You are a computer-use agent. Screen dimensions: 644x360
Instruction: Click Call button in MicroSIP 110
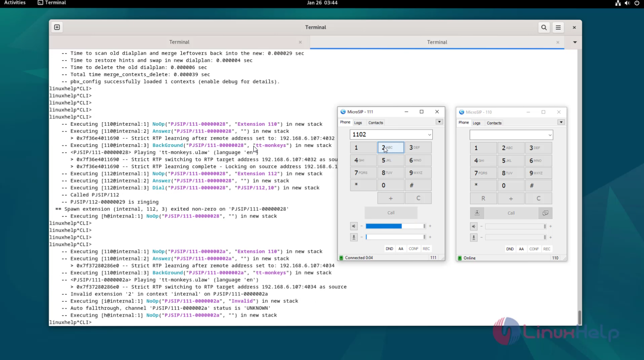[511, 213]
